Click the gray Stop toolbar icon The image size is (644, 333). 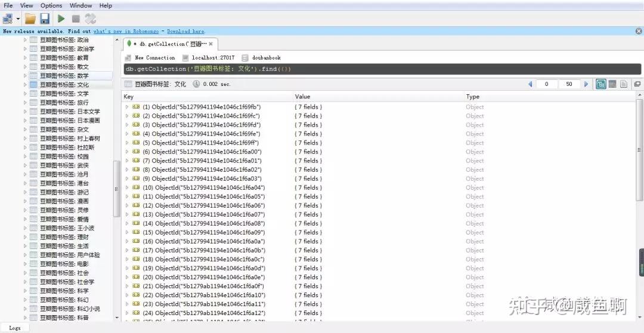pos(76,18)
